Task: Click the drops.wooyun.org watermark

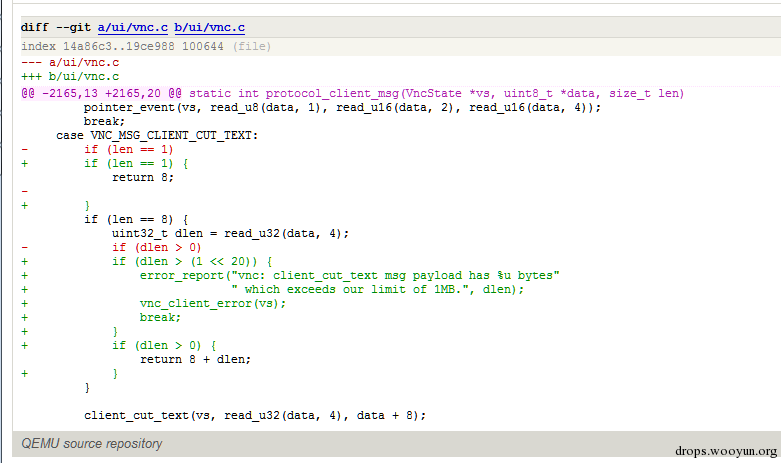Action: 726,451
